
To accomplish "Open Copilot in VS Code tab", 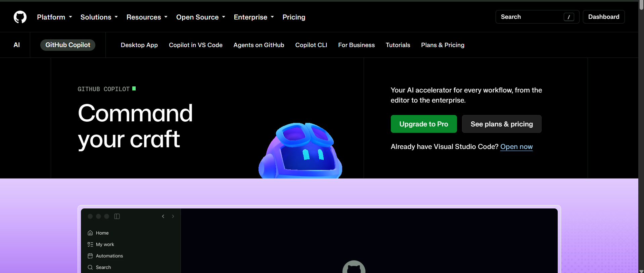I will point(196,45).
